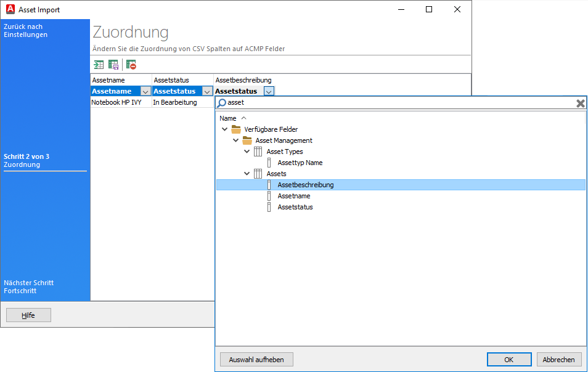Open Zurück nach Einstellungen navigation link
The width and height of the screenshot is (588, 372).
coord(25,31)
